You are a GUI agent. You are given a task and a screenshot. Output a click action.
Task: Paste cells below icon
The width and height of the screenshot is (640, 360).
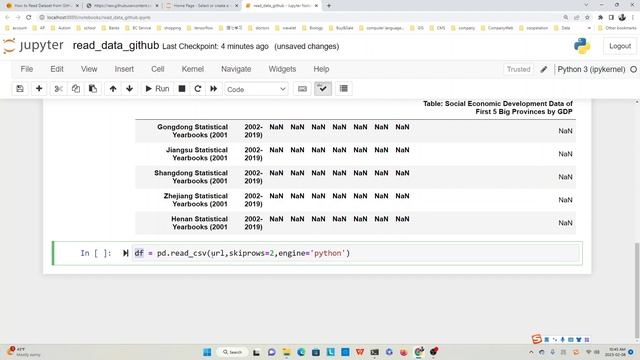tap(93, 89)
